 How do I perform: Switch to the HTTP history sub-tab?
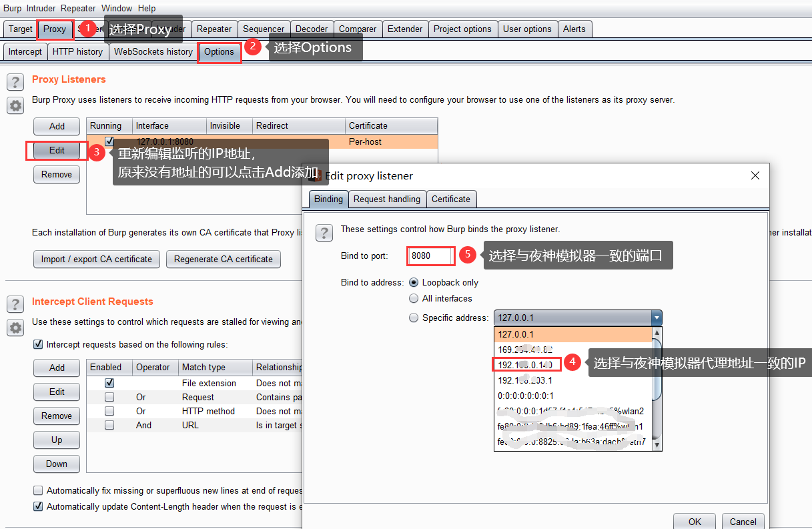point(77,51)
